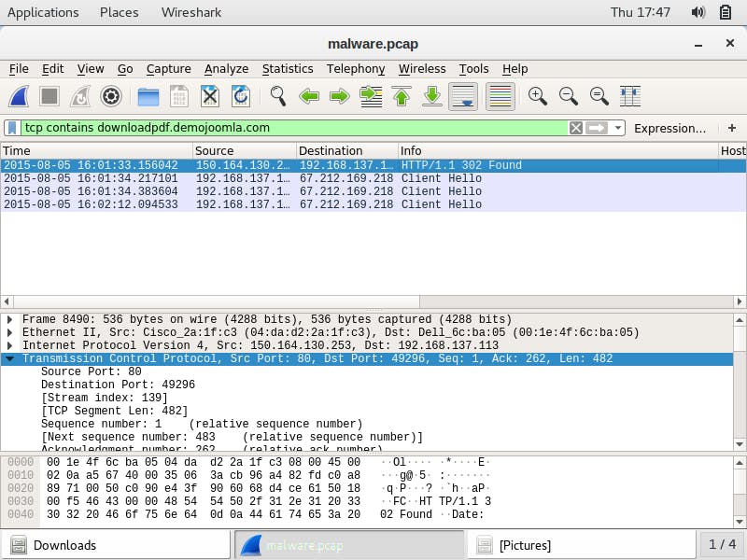Select the 16:01:34.383604 Client Hello packet
747x560 pixels.
[x=373, y=191]
